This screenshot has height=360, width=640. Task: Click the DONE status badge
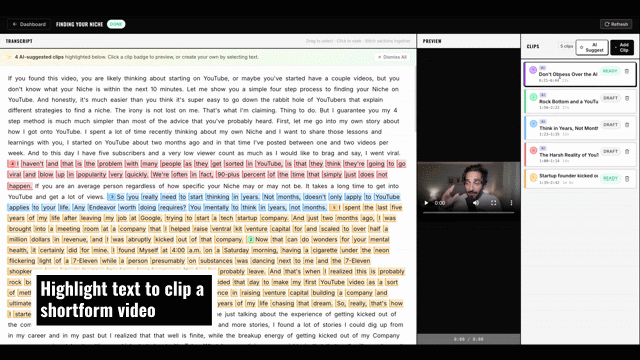click(116, 24)
